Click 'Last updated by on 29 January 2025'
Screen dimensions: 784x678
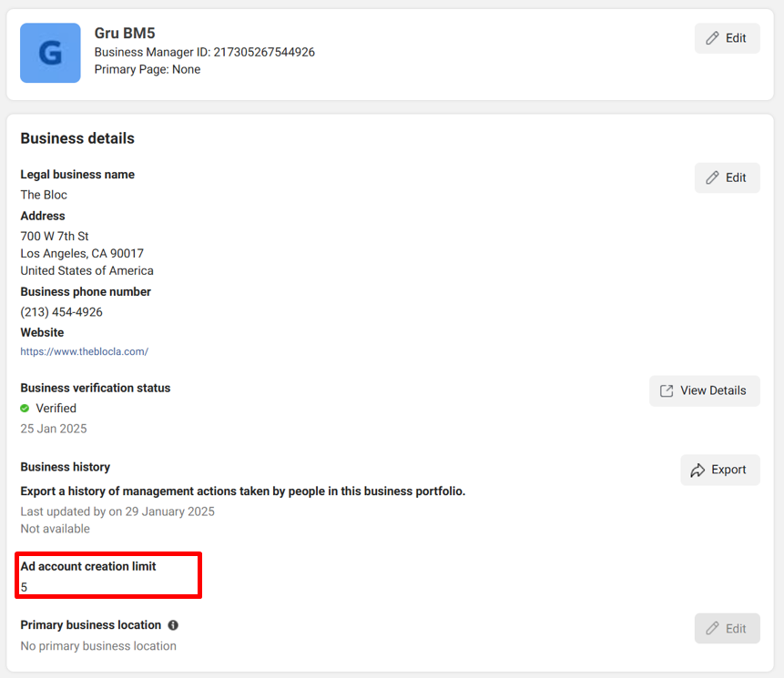pos(117,511)
